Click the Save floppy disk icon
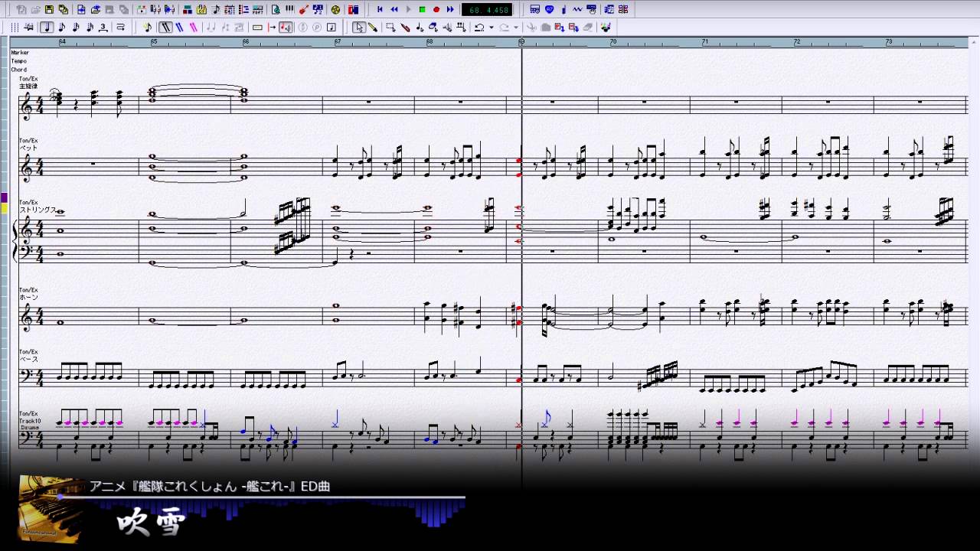 [x=50, y=10]
